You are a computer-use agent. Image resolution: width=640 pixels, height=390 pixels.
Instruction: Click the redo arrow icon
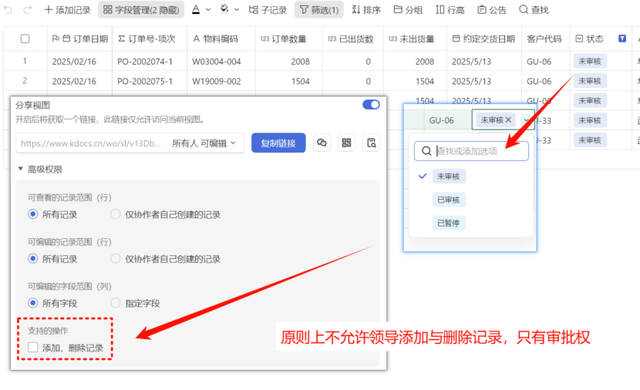pyautogui.click(x=27, y=9)
